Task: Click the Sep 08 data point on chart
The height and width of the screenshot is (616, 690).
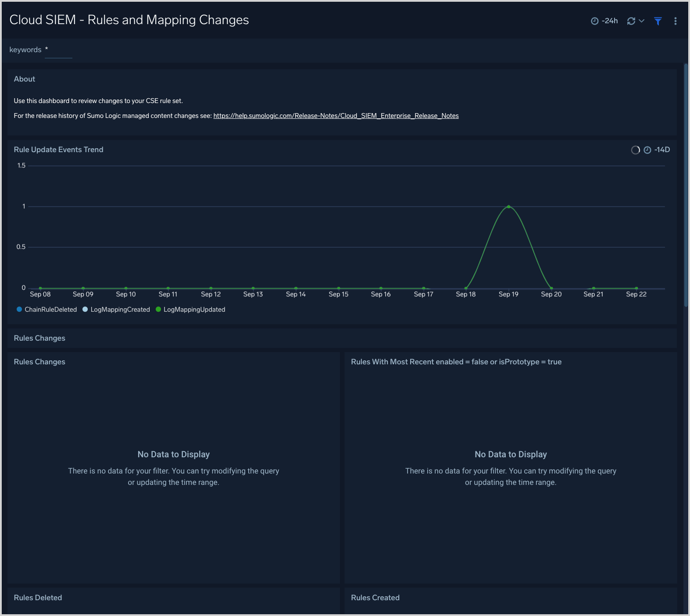Action: point(40,288)
